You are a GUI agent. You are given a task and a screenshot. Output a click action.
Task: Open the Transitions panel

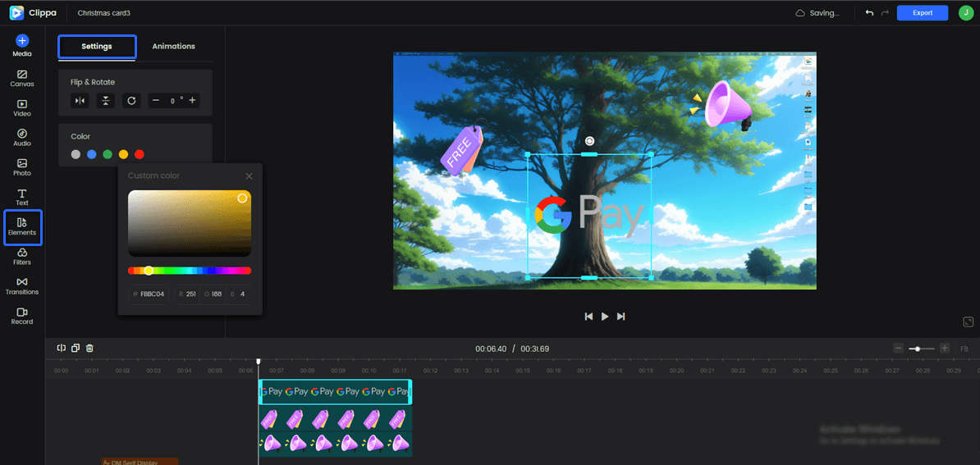click(x=22, y=286)
